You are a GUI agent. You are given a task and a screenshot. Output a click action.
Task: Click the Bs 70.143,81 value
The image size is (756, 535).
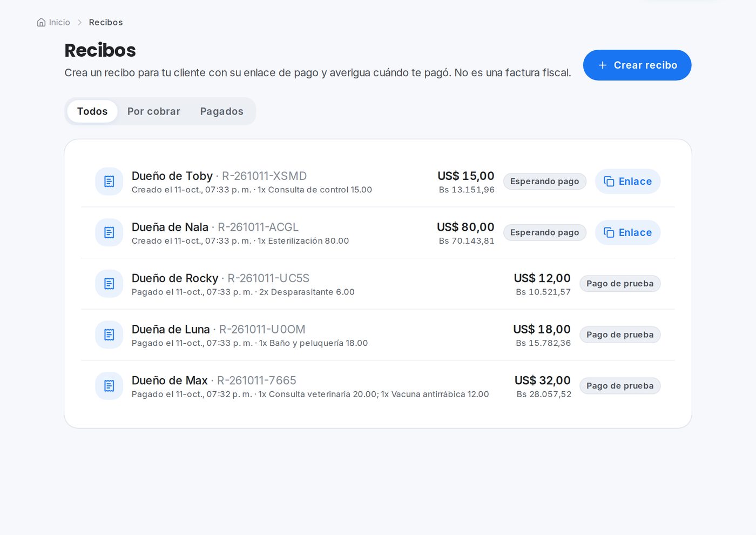pyautogui.click(x=467, y=241)
